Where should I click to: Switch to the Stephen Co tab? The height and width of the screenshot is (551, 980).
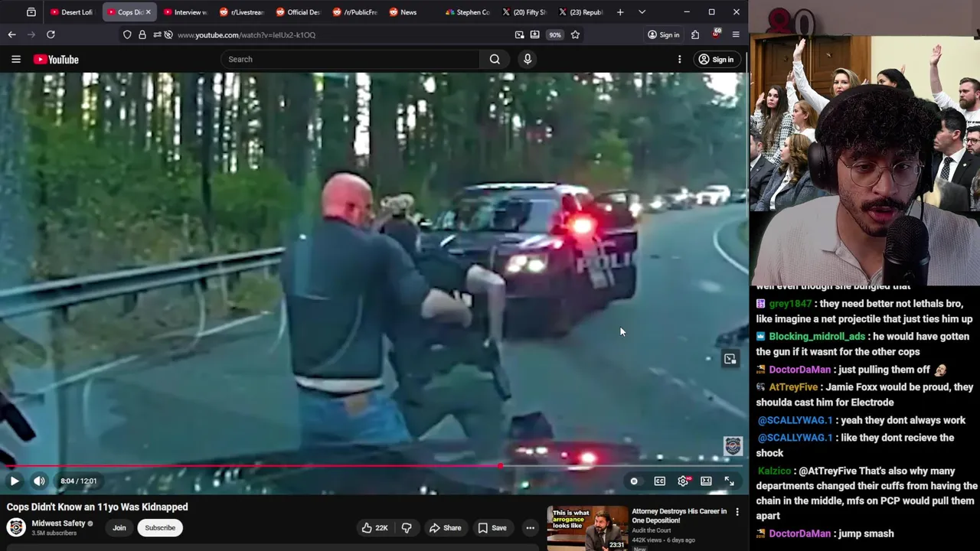pos(468,12)
